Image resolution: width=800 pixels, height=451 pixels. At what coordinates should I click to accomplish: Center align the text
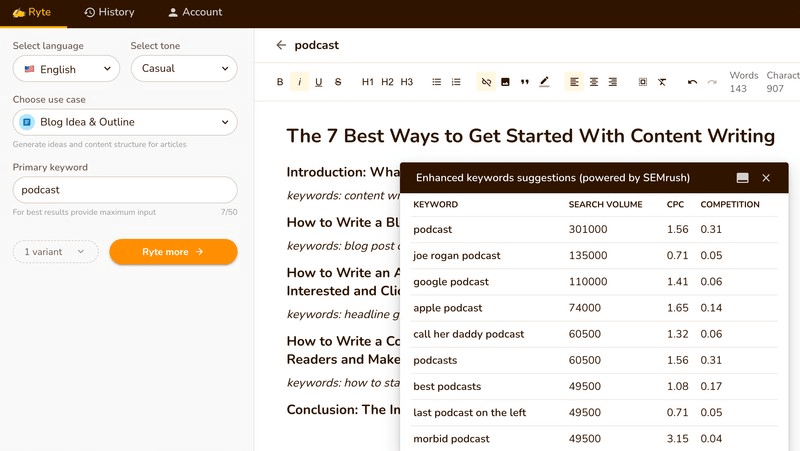pyautogui.click(x=594, y=82)
